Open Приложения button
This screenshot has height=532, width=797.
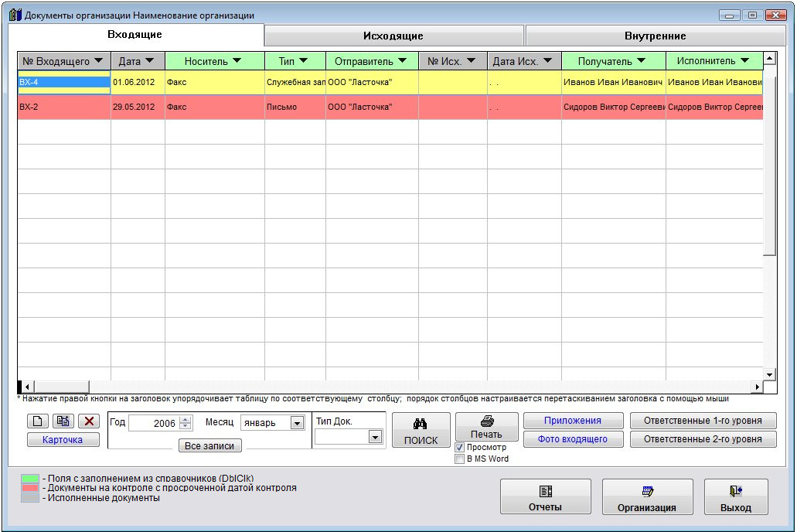[573, 421]
